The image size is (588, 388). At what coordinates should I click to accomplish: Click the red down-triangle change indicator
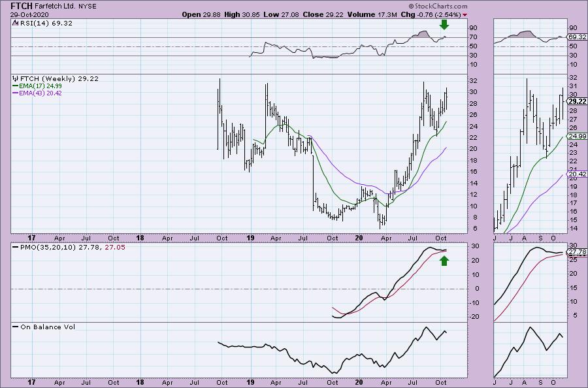(x=465, y=15)
